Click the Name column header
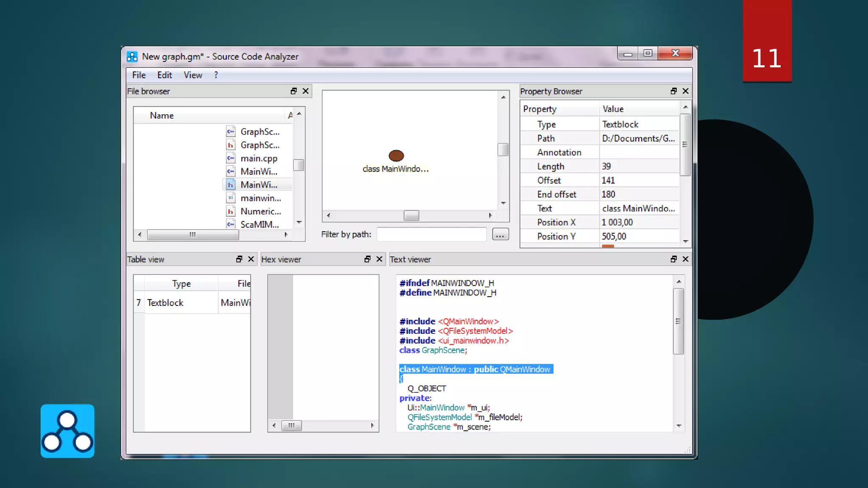Image resolution: width=868 pixels, height=488 pixels. [162, 115]
